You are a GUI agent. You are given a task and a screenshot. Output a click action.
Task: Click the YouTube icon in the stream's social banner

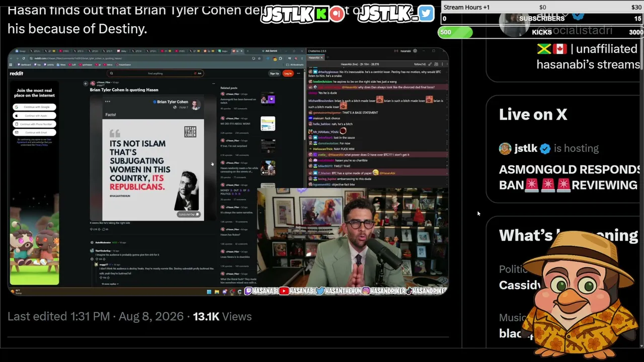pos(284,291)
